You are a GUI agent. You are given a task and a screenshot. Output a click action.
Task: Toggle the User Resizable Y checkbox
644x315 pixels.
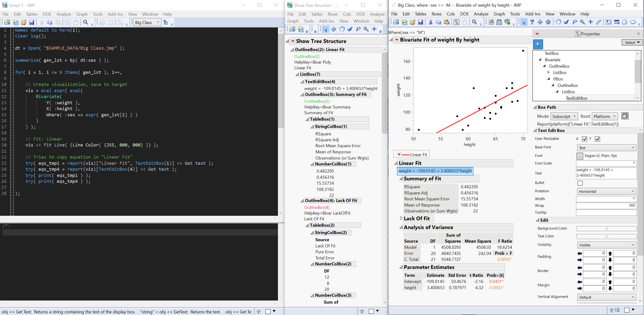(x=597, y=139)
